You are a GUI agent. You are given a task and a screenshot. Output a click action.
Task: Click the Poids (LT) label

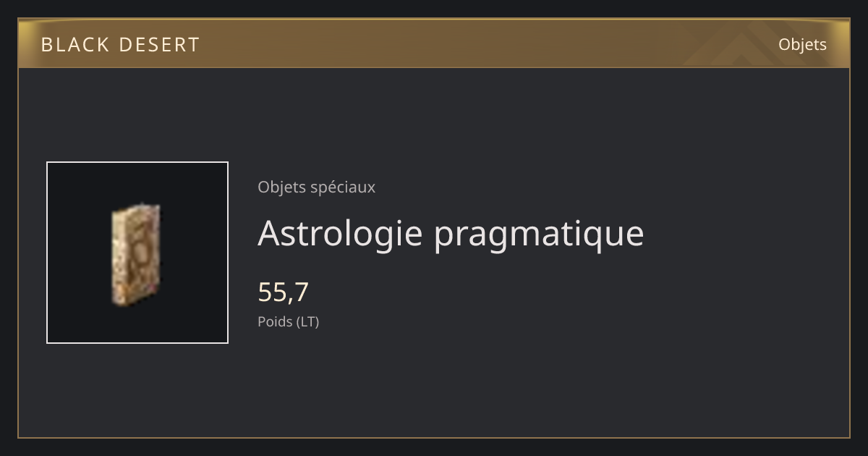point(288,321)
